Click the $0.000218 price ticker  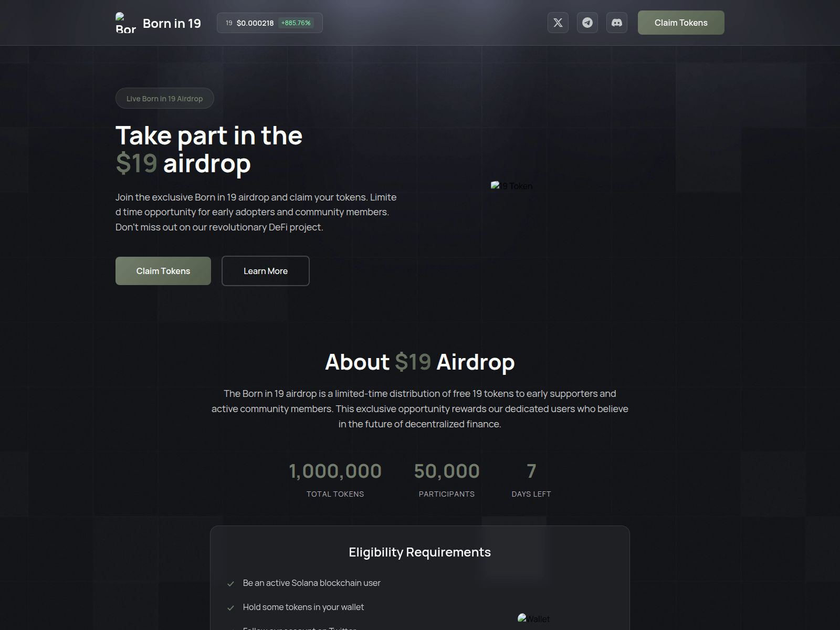(x=255, y=23)
